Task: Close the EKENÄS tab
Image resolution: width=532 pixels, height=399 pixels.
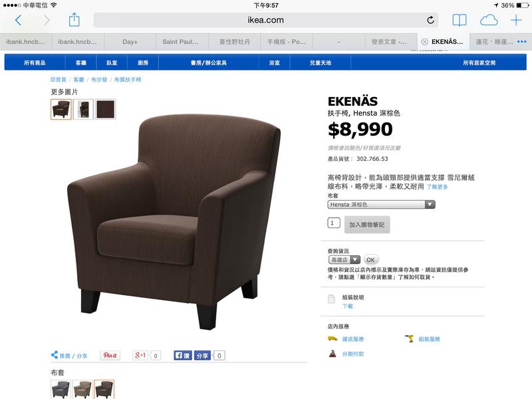Action: 424,42
